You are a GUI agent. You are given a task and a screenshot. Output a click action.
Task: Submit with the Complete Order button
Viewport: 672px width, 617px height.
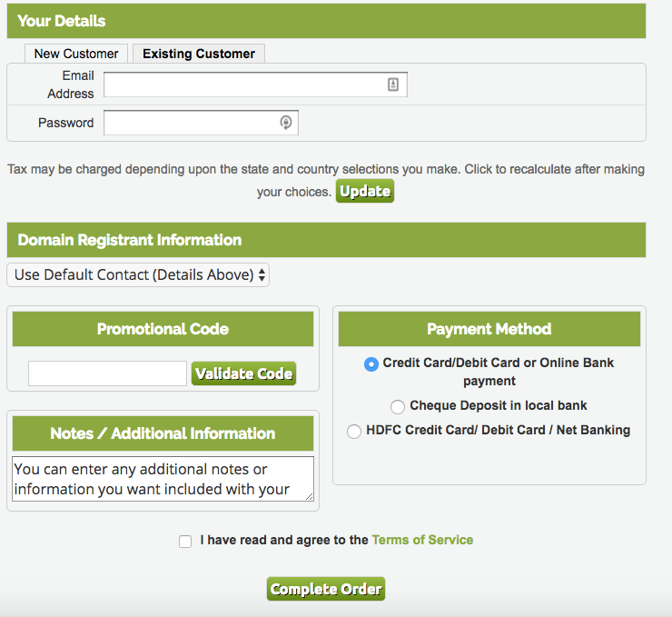[326, 589]
